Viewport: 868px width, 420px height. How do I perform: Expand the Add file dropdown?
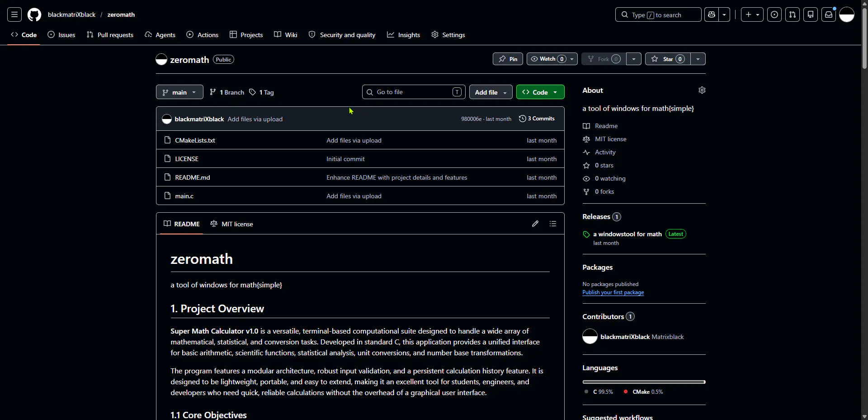[x=491, y=92]
